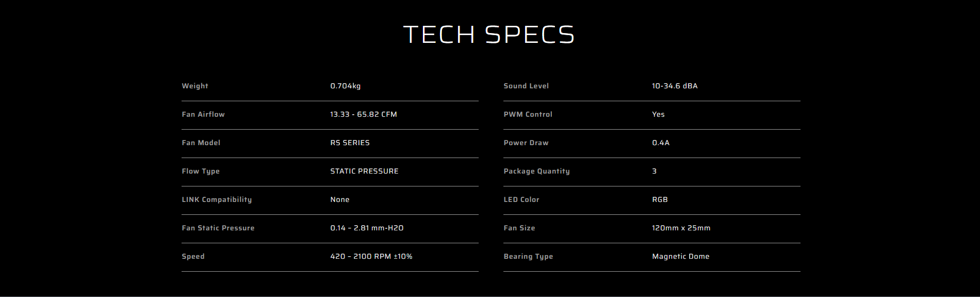This screenshot has height=297, width=980.
Task: Click the Weight spec label
Action: [195, 86]
